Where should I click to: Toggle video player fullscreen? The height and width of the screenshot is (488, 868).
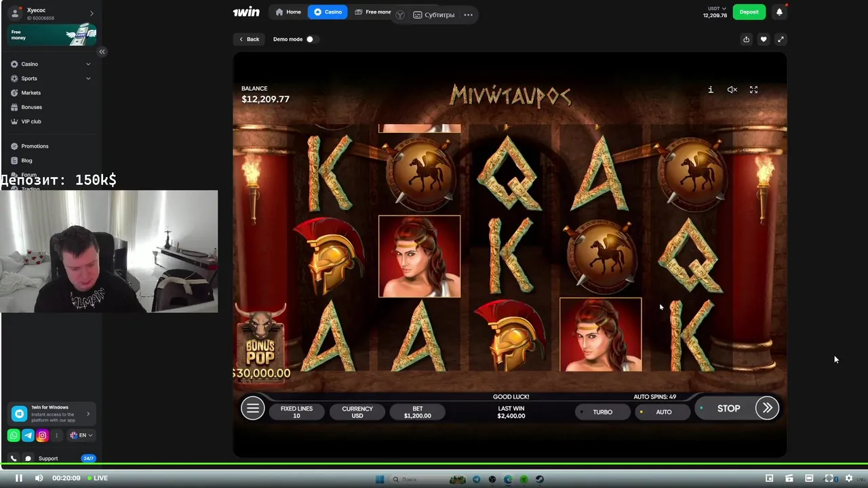(829, 478)
